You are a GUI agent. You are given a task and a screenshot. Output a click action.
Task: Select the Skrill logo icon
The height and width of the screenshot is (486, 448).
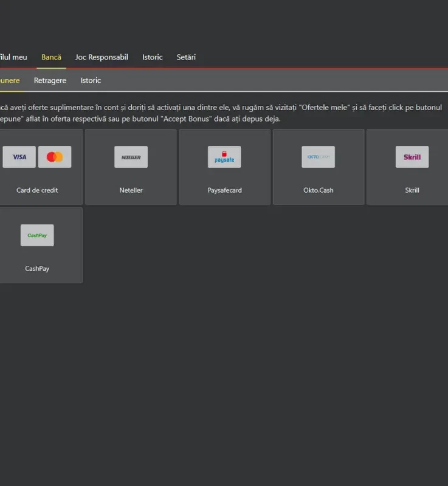[412, 157]
